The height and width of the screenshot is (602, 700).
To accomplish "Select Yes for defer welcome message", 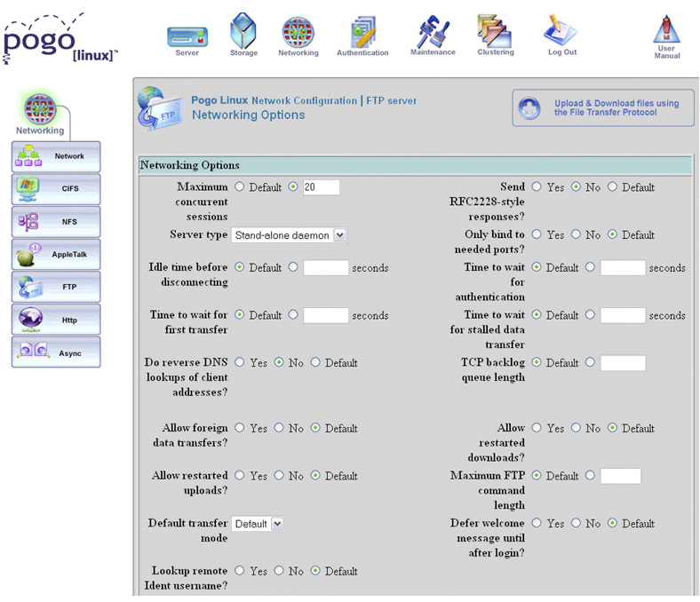I will 537,523.
